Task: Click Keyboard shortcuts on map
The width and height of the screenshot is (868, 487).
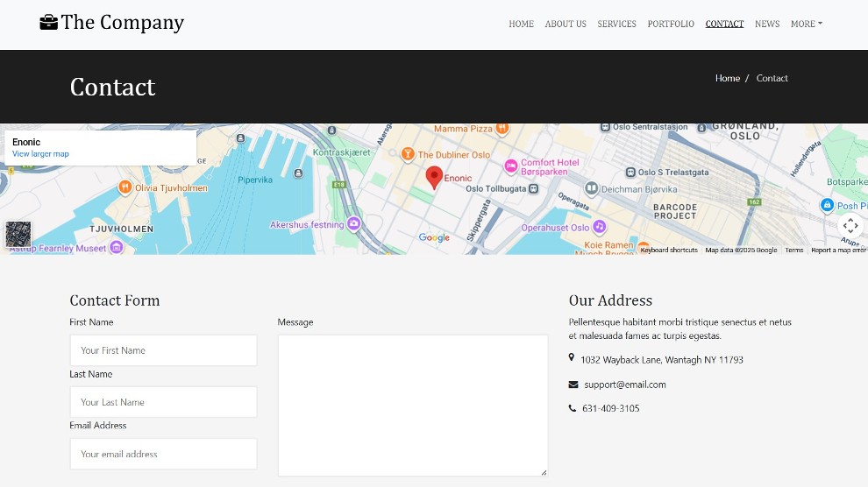Action: [x=669, y=250]
